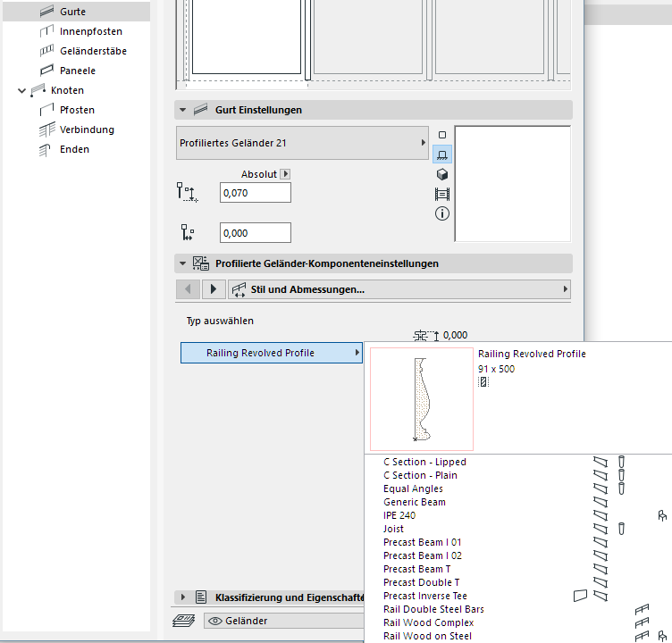Open the Absolut reference flyout arrow
672x643 pixels.
[x=285, y=174]
